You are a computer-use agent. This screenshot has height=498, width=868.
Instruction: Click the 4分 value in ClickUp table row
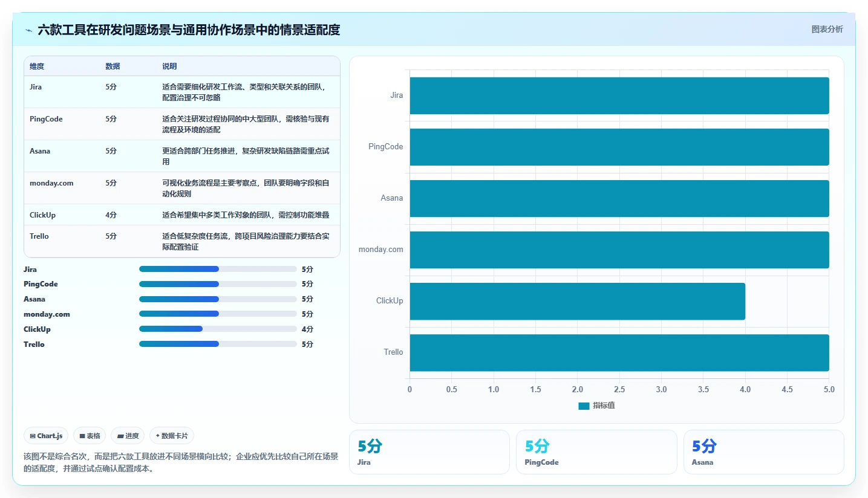click(111, 215)
